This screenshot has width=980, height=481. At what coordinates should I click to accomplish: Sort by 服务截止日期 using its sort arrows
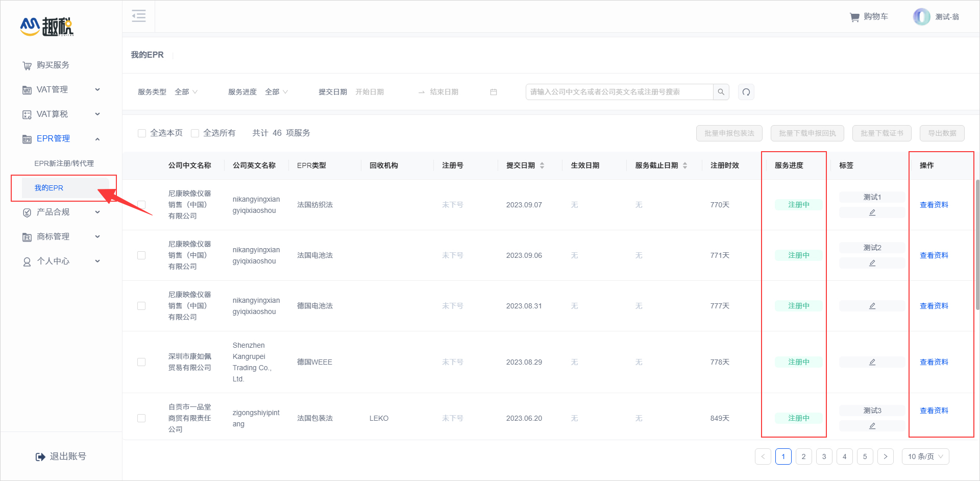click(685, 165)
